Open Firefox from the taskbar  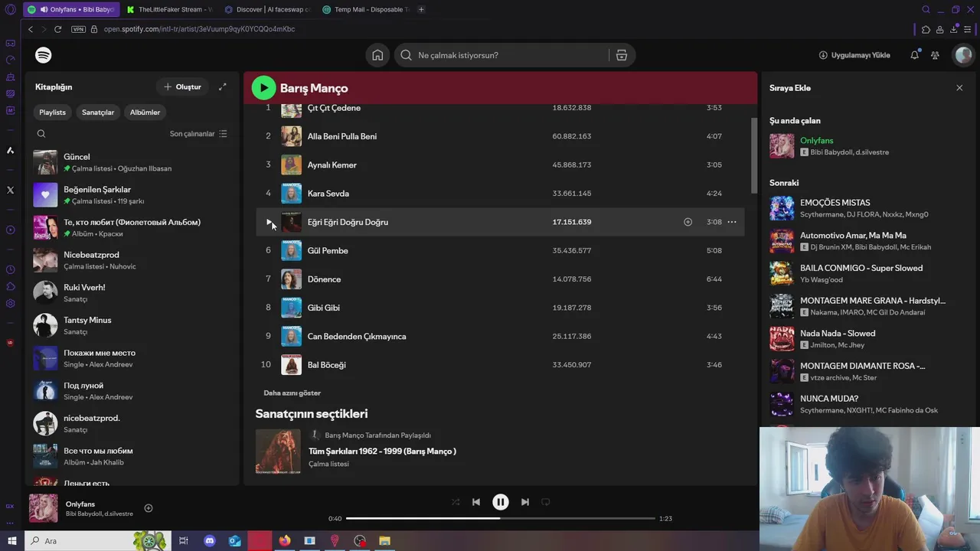point(285,541)
